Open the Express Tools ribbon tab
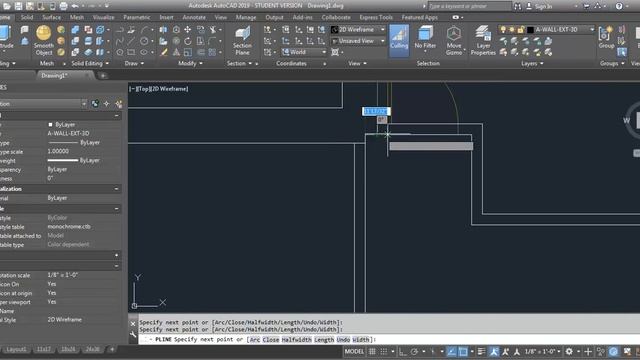Screen dimensions: 640x360 (376, 17)
